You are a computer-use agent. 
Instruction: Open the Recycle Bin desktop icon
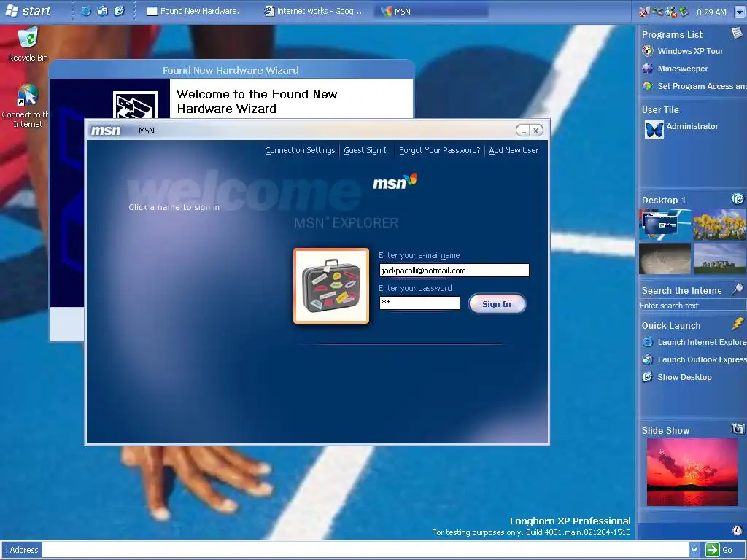[x=28, y=44]
